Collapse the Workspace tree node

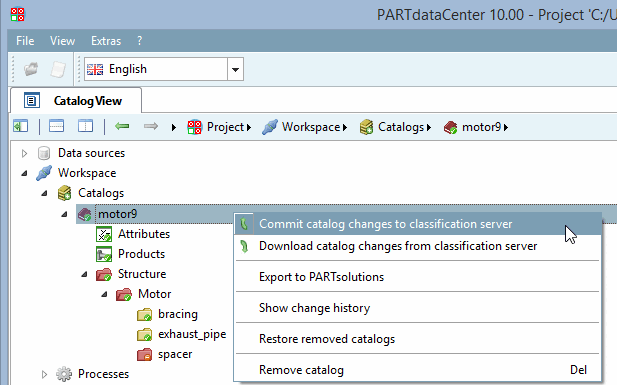[24, 173]
